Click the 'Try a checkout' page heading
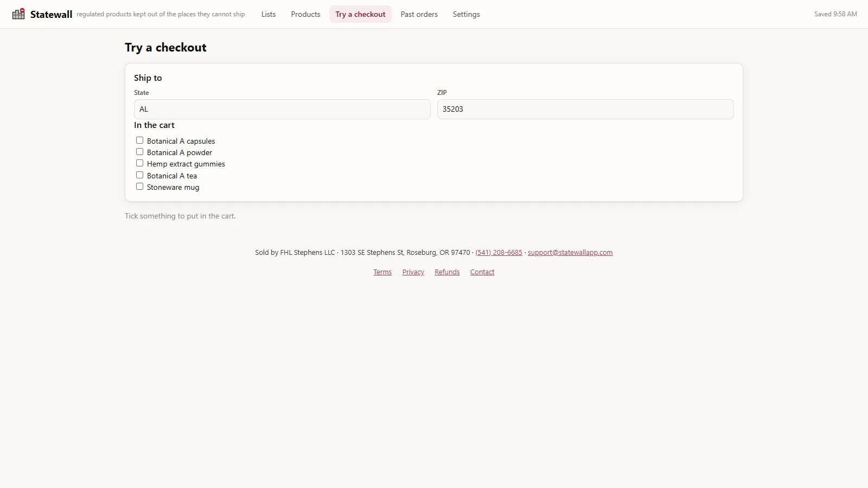 point(165,47)
